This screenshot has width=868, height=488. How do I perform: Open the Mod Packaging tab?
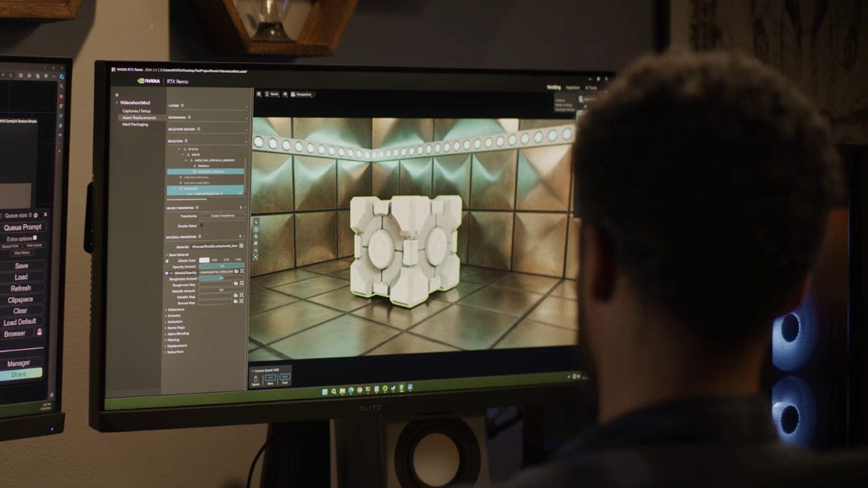click(x=135, y=124)
